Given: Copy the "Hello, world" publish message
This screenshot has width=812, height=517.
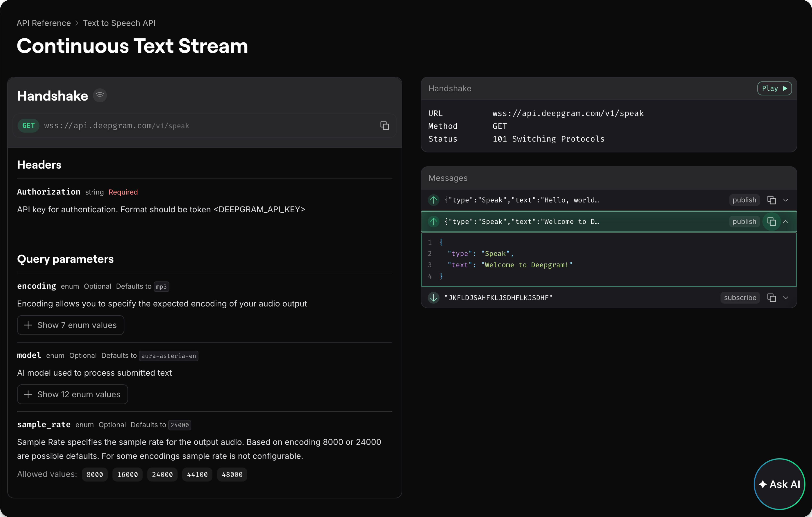Looking at the screenshot, I should pos(772,200).
